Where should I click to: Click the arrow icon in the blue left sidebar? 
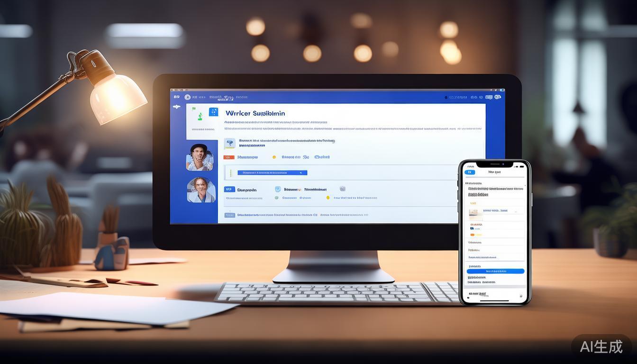coord(177,107)
